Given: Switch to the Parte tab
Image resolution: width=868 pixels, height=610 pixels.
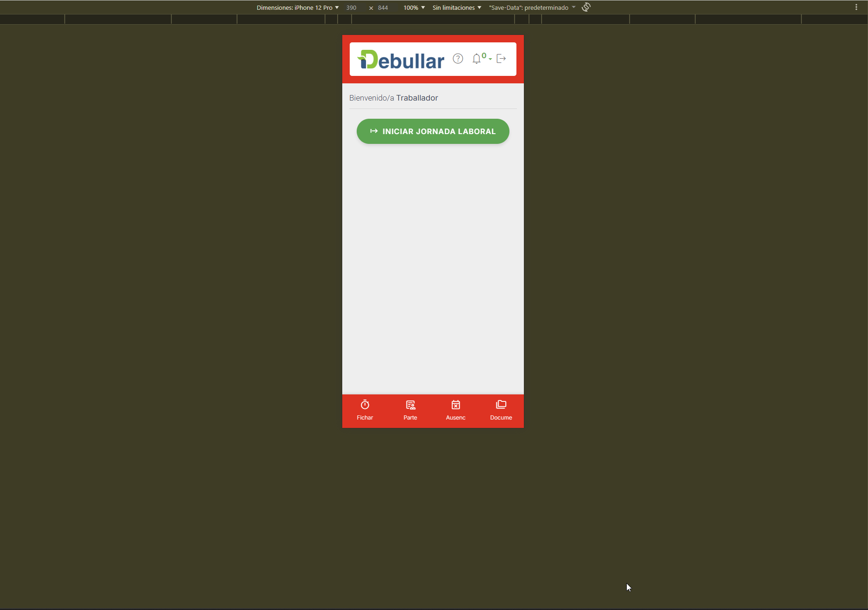Looking at the screenshot, I should (410, 410).
